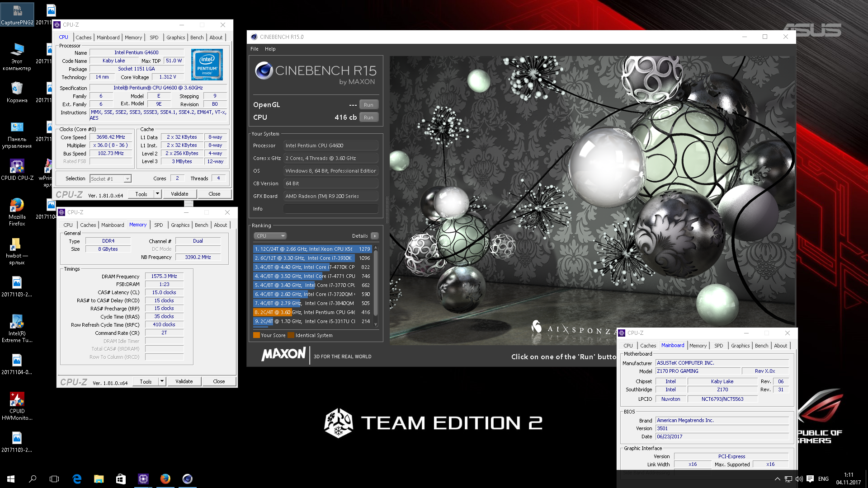This screenshot has height=488, width=868.
Task: Launch CPUID HWMonitor desktop shortcut
Action: tap(17, 406)
